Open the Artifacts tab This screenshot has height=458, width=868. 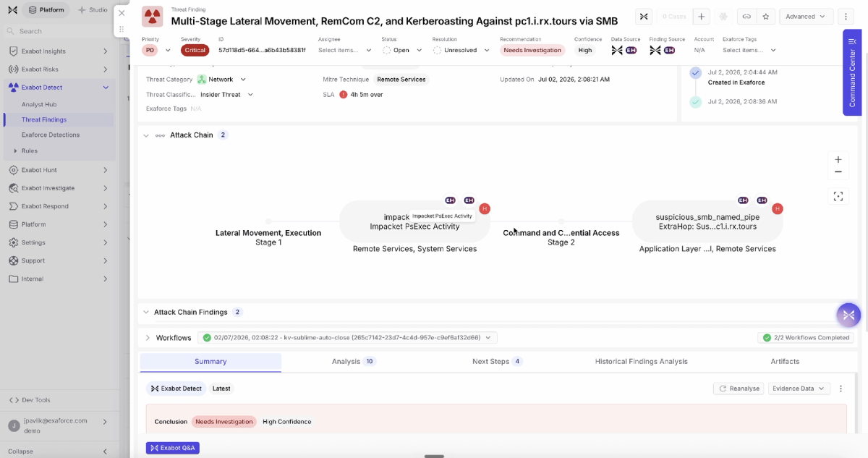(x=785, y=362)
